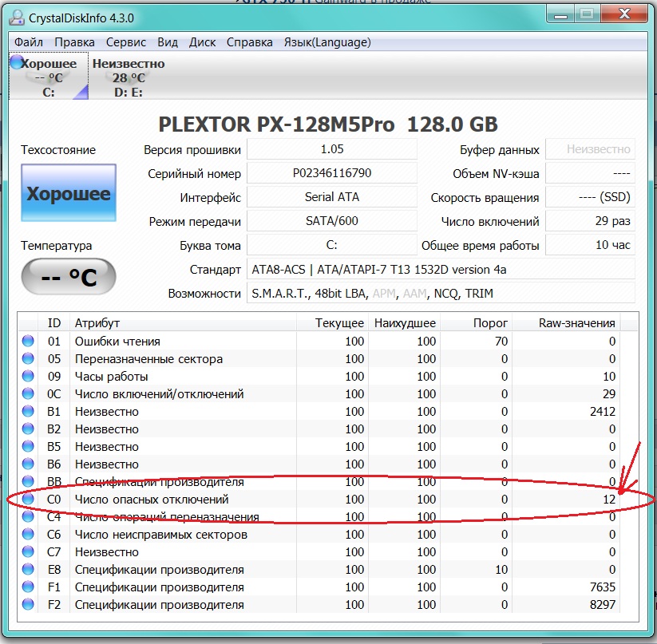Click the firmware version field 1.05
The image size is (657, 644).
(x=332, y=149)
